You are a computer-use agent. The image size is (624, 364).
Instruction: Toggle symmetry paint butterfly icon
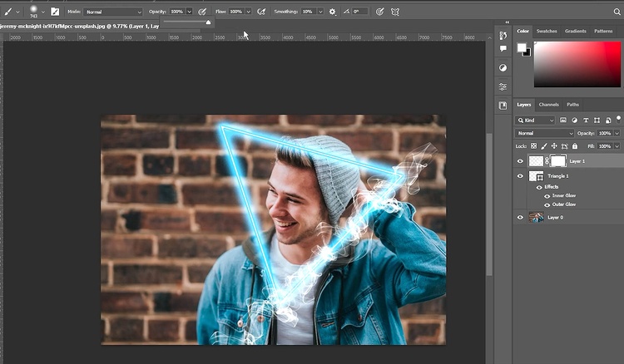click(x=395, y=12)
